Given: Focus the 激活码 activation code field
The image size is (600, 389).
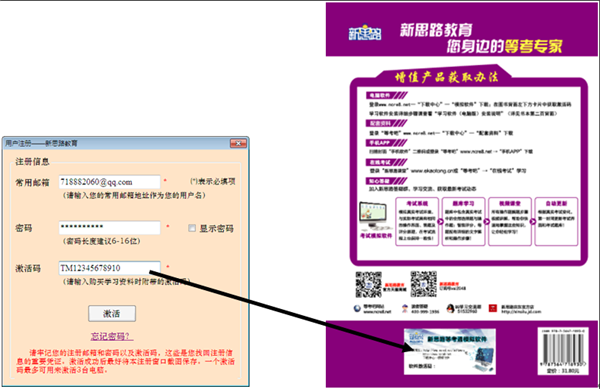Looking at the screenshot, I should click(109, 268).
